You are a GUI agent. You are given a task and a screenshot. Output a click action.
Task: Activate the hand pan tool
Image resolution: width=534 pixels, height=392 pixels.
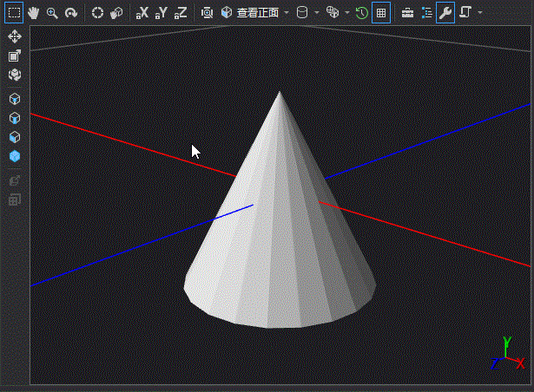pyautogui.click(x=33, y=13)
